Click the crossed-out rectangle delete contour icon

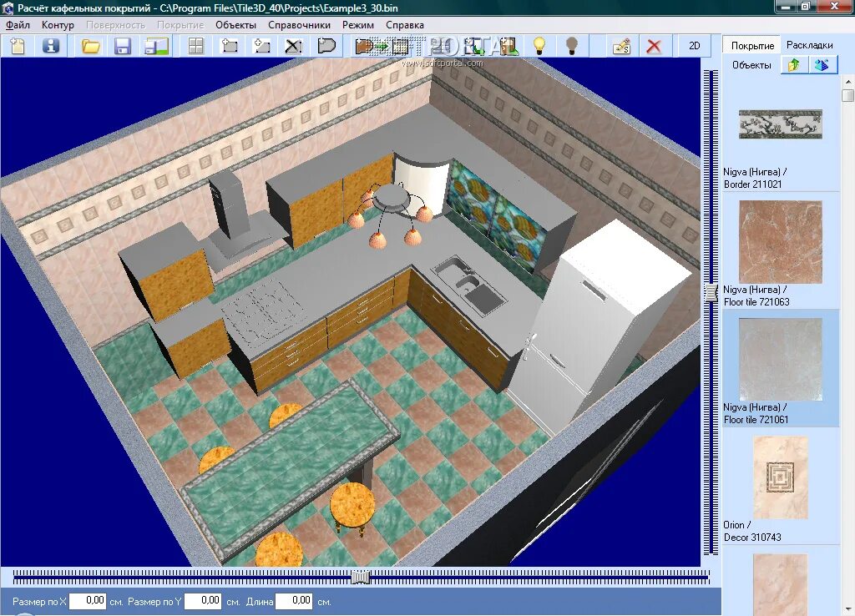(x=293, y=46)
